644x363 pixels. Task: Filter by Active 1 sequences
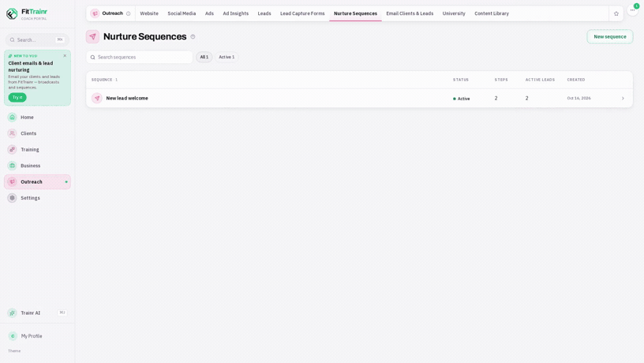click(x=227, y=57)
